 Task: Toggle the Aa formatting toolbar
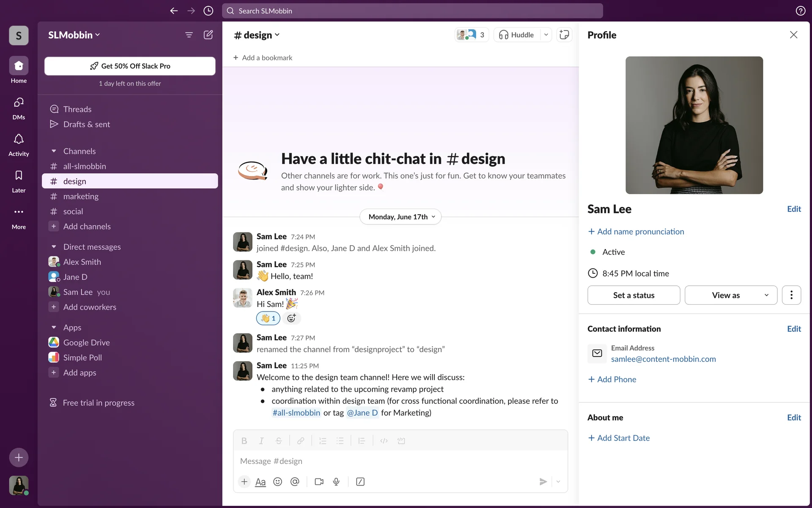tap(261, 482)
